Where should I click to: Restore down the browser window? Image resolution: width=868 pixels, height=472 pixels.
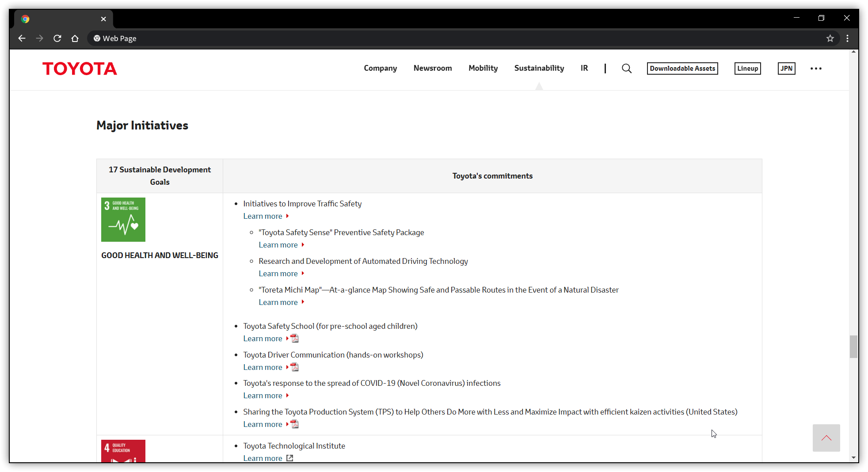tap(821, 18)
